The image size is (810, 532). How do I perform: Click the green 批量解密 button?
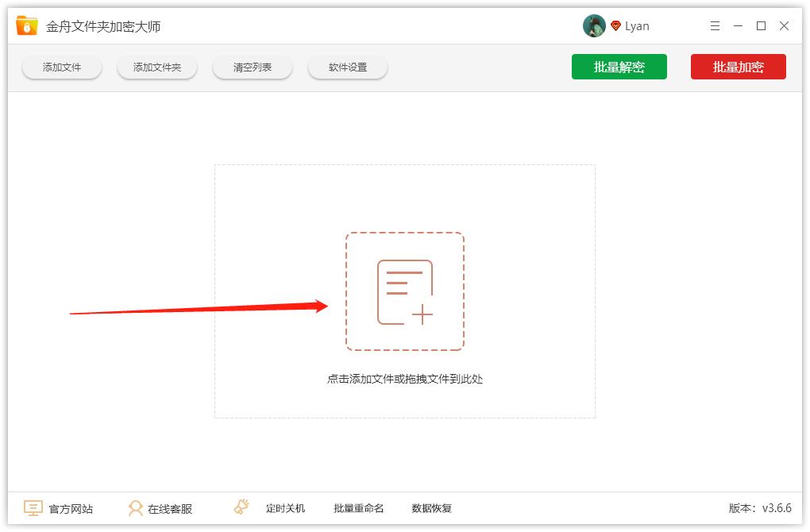click(x=619, y=67)
